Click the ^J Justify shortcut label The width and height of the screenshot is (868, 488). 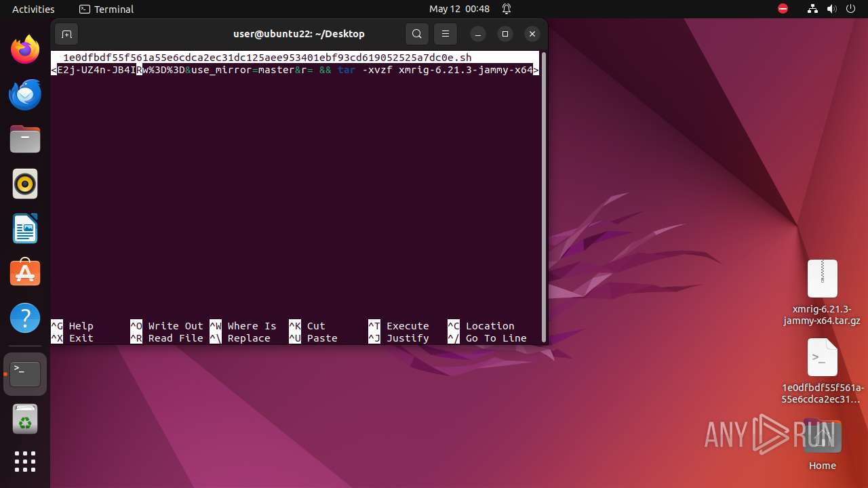(x=399, y=338)
